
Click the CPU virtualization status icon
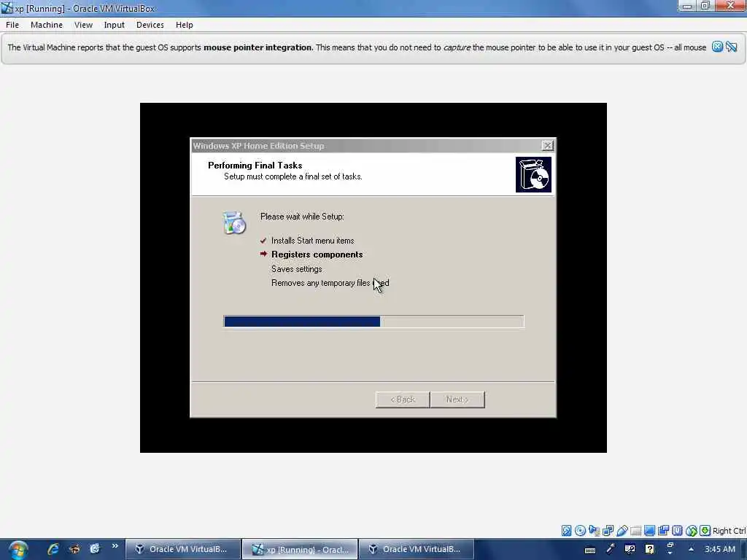677,531
